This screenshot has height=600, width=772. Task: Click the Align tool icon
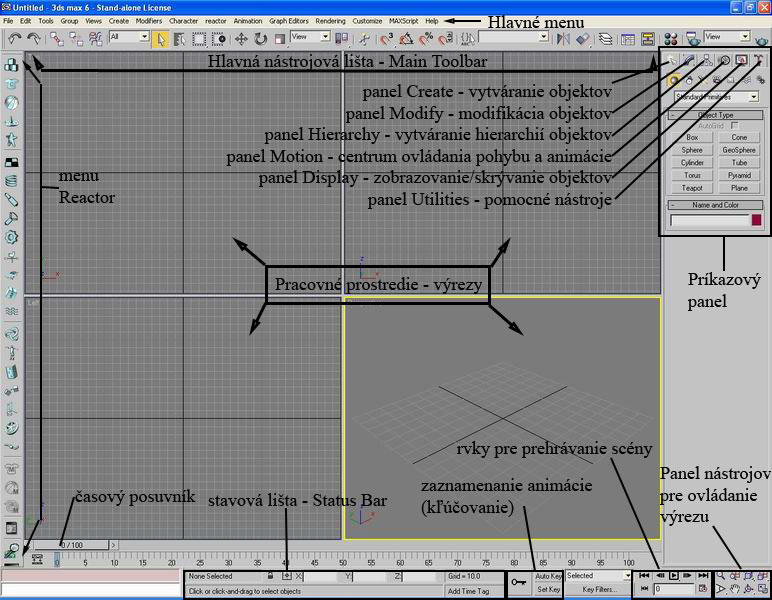click(582, 39)
